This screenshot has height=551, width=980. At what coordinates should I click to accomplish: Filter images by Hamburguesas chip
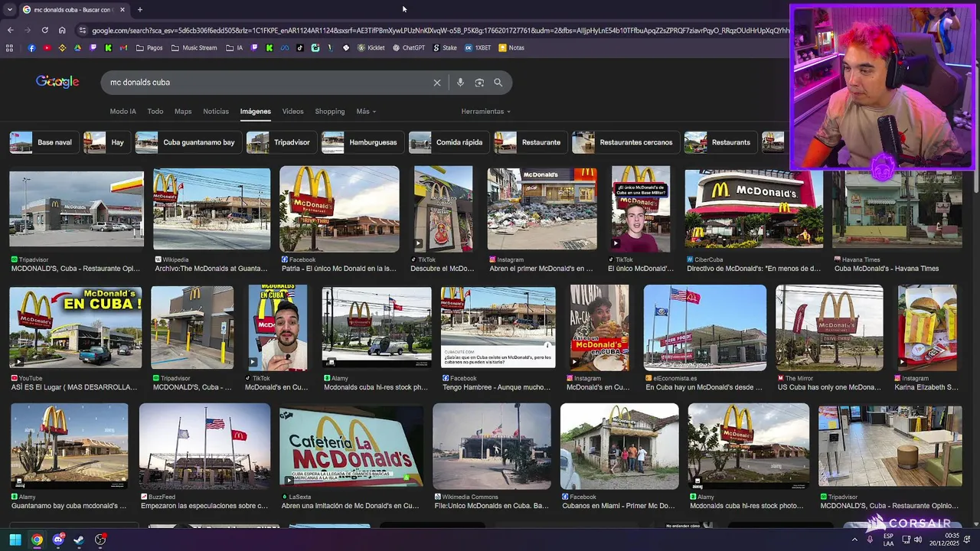point(362,142)
